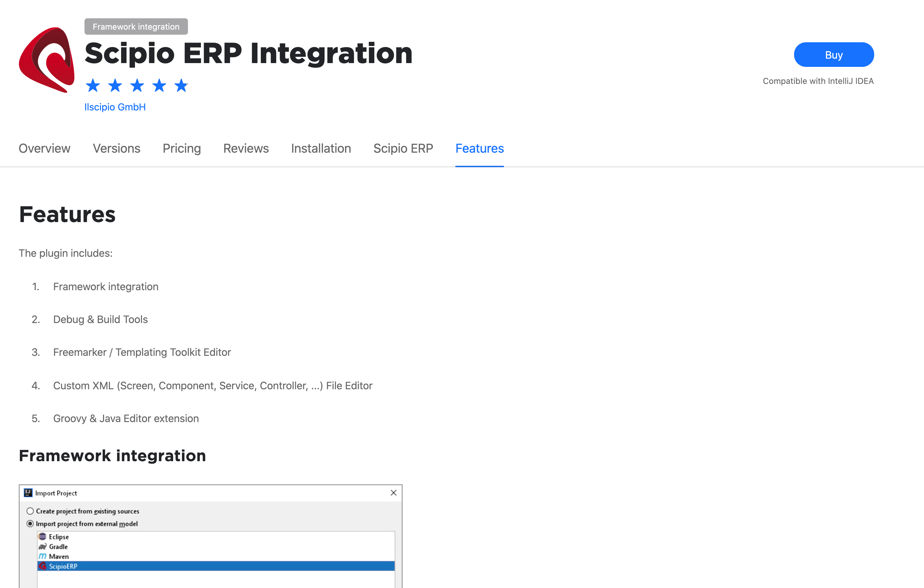Image resolution: width=924 pixels, height=588 pixels.
Task: Choose Gradle in the external model list
Action: point(216,547)
